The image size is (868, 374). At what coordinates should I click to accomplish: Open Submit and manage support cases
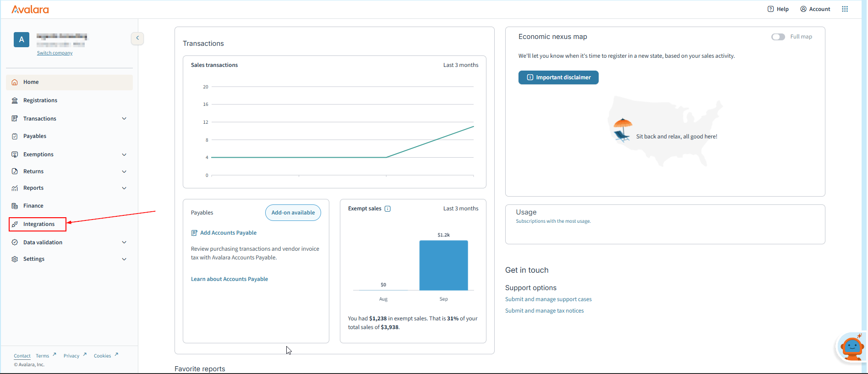click(548, 299)
